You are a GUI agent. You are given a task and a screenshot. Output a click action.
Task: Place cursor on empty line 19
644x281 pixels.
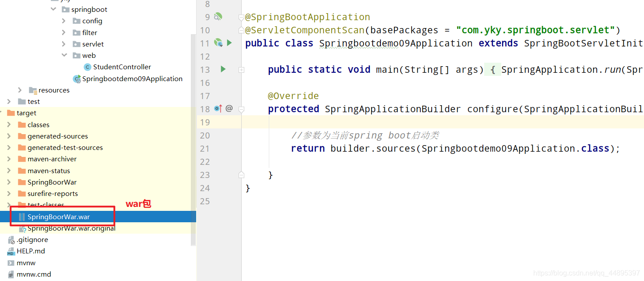(442, 122)
